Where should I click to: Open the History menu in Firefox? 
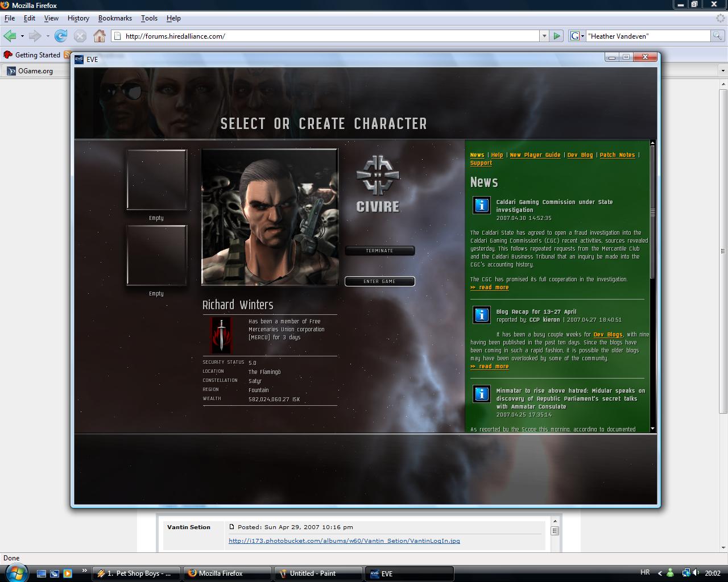point(78,18)
